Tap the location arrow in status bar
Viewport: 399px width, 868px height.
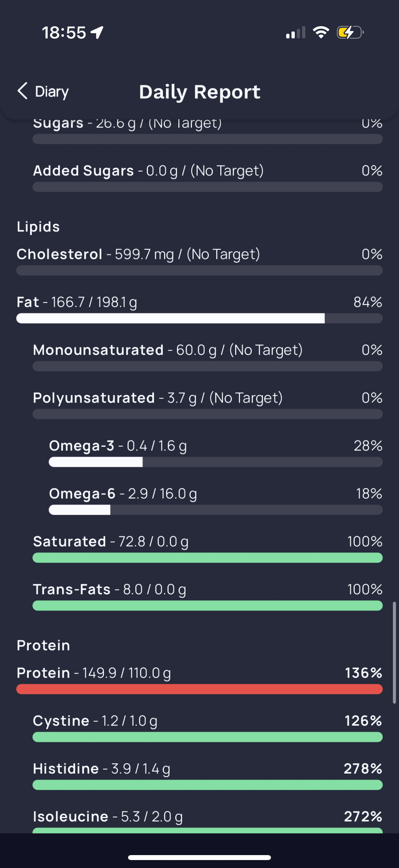[x=97, y=33]
